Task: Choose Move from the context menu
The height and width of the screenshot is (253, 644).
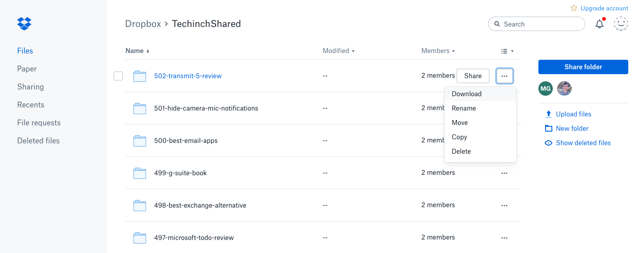Action: point(480,123)
